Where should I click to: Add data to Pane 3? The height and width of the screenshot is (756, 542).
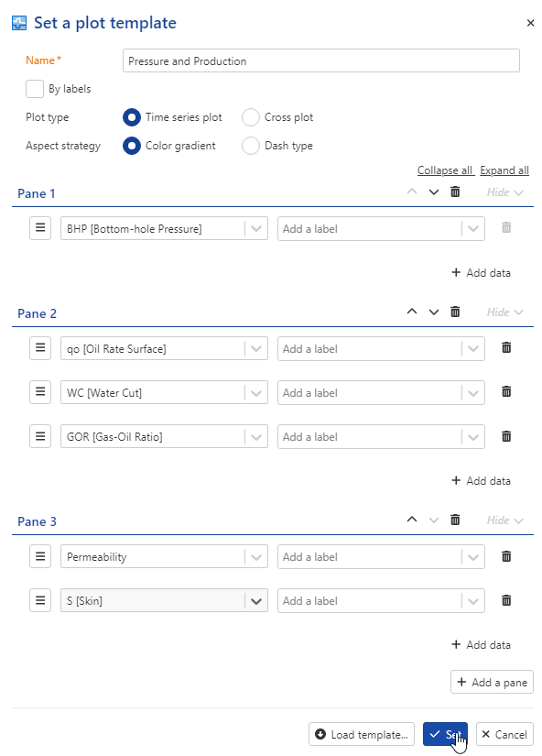(x=481, y=644)
